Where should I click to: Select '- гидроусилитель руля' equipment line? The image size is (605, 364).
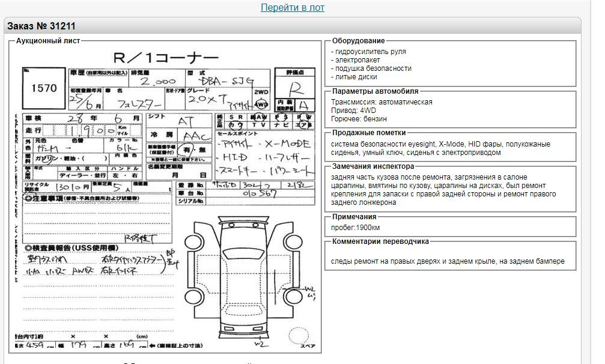tap(368, 51)
